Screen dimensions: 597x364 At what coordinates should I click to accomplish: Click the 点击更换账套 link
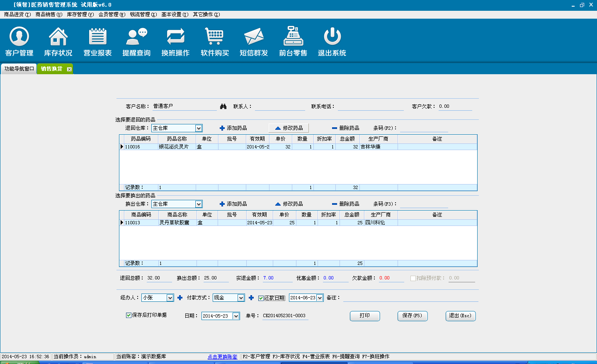tap(223, 357)
